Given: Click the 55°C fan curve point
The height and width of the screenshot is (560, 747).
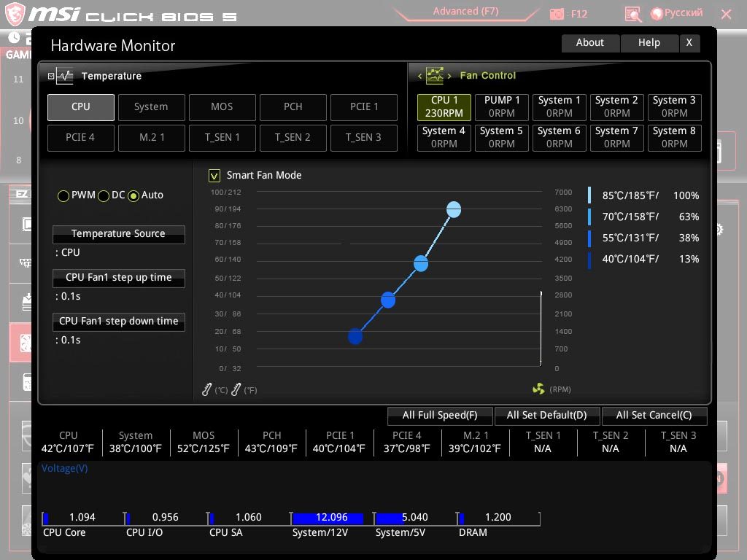Looking at the screenshot, I should (x=388, y=300).
